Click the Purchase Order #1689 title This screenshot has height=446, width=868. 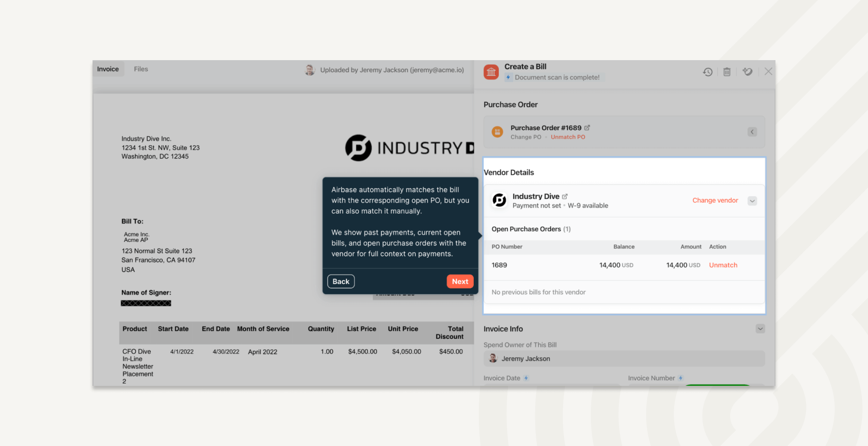pyautogui.click(x=546, y=128)
